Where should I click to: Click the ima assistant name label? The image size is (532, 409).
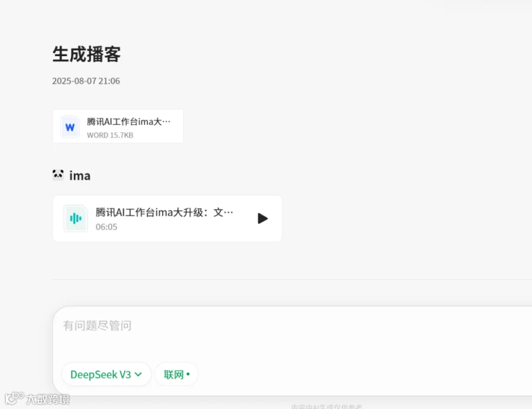(80, 176)
